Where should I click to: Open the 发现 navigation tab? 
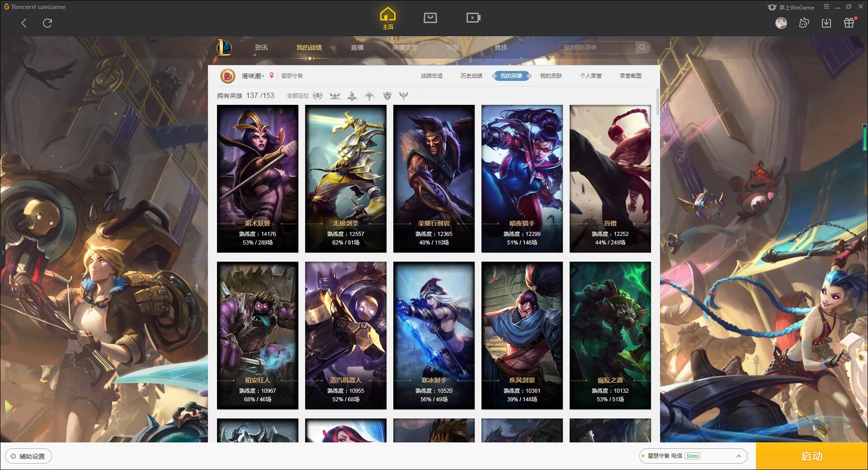453,47
